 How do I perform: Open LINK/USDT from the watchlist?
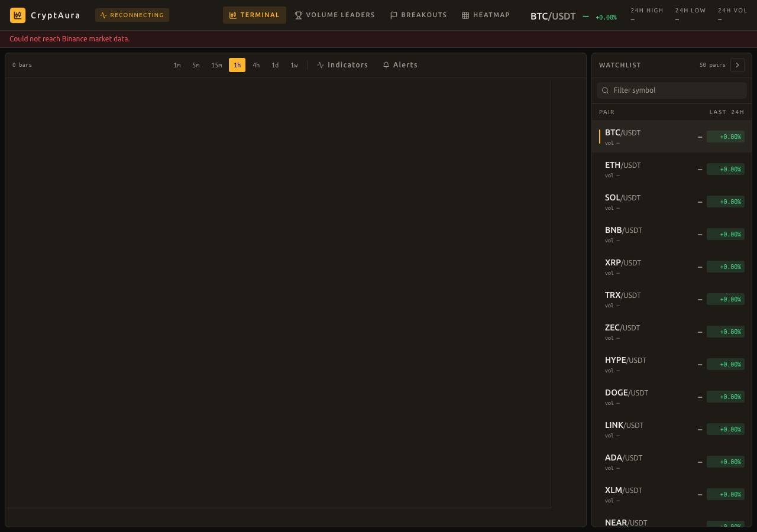672,429
